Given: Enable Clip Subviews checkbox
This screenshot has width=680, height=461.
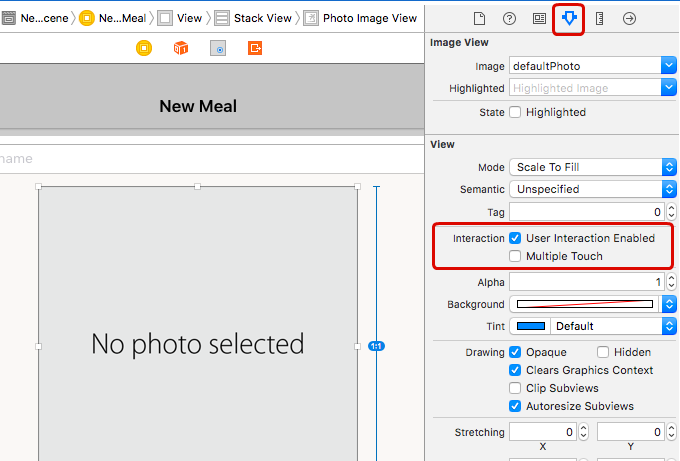Looking at the screenshot, I should (x=515, y=388).
